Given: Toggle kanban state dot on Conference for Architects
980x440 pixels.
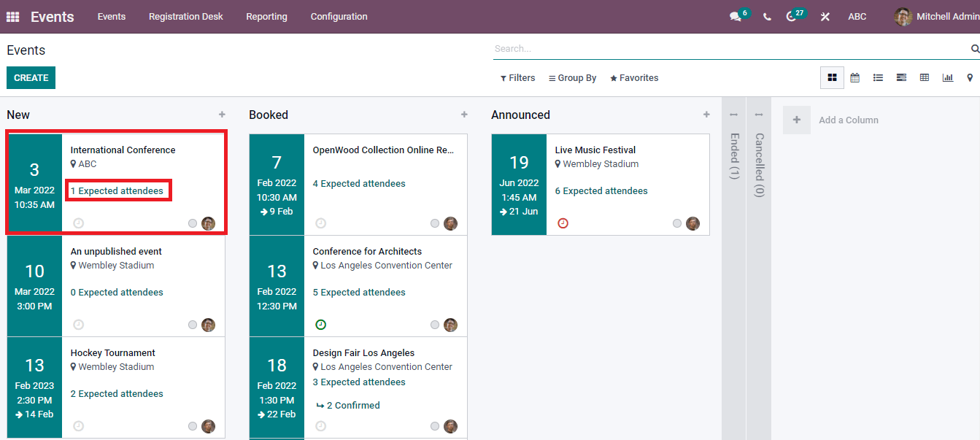Looking at the screenshot, I should pyautogui.click(x=435, y=325).
